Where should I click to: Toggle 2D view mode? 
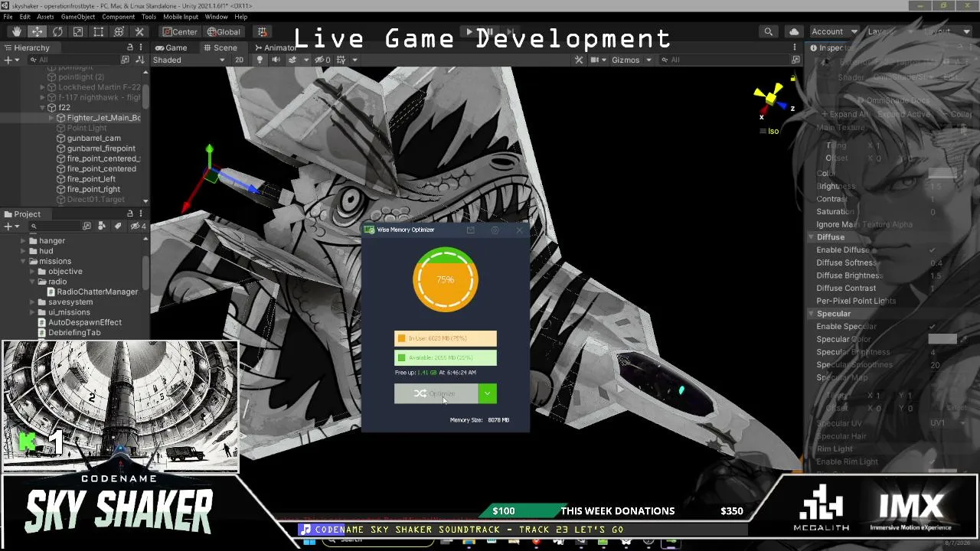pyautogui.click(x=239, y=60)
